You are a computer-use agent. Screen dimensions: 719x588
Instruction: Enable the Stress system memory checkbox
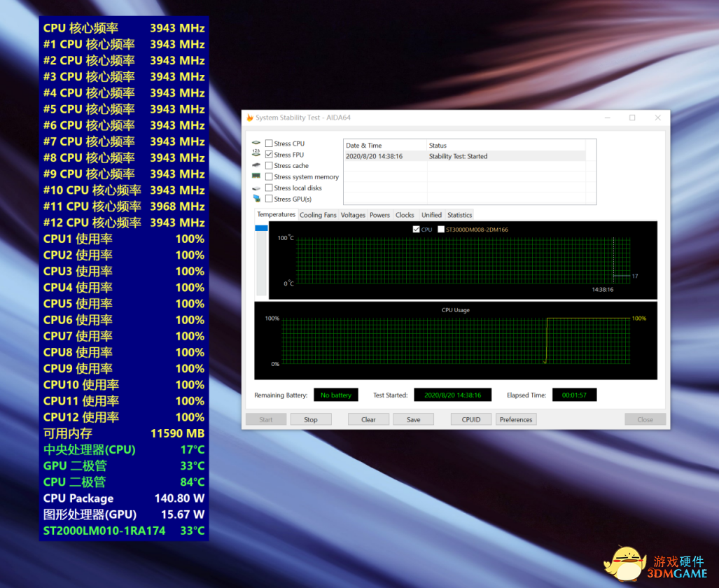click(269, 176)
